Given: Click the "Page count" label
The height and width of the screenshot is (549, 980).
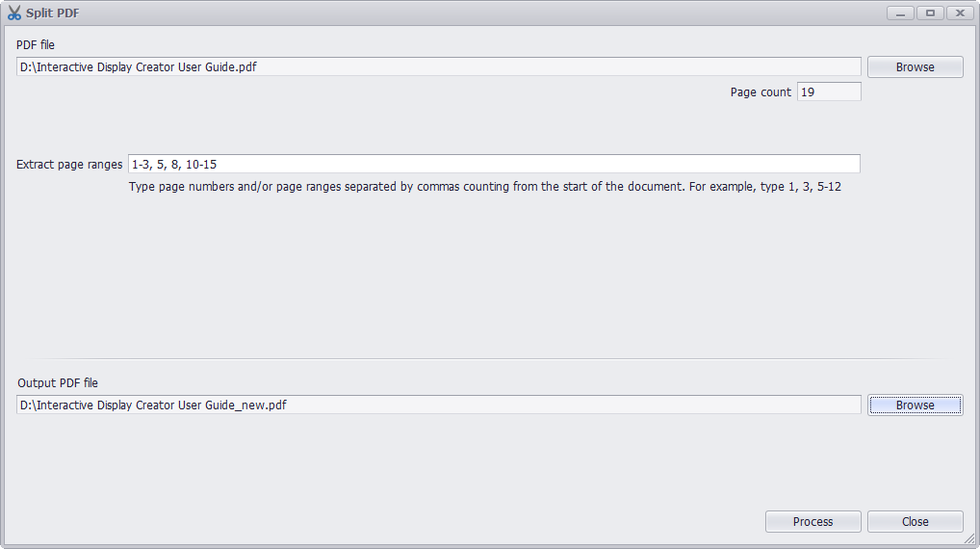Looking at the screenshot, I should click(x=761, y=92).
